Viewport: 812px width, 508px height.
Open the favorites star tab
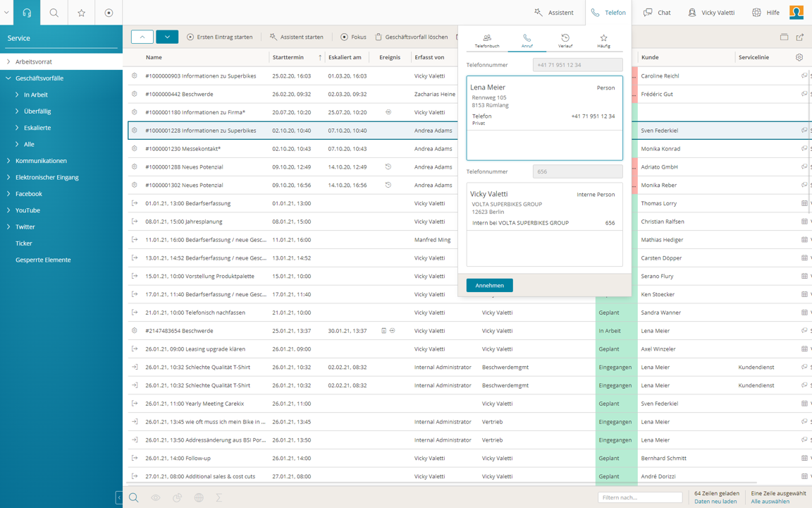[x=82, y=13]
